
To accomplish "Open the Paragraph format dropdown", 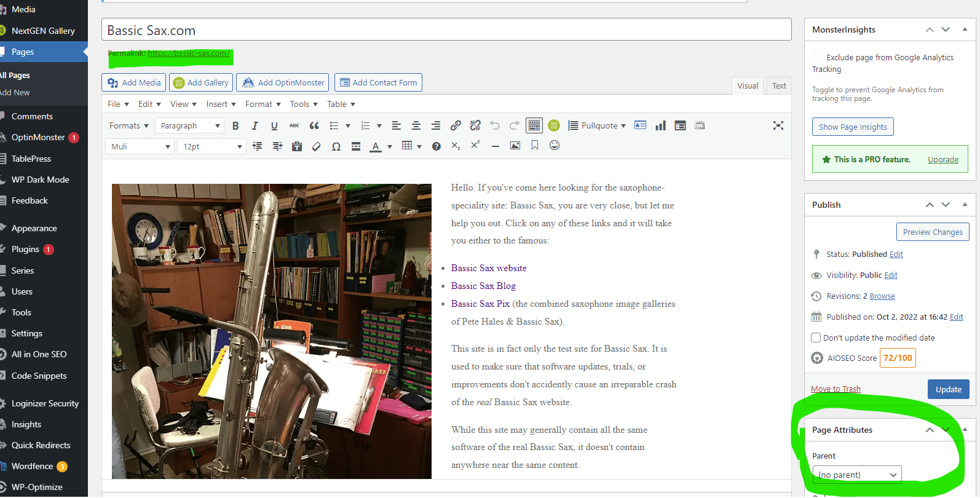I will (189, 125).
